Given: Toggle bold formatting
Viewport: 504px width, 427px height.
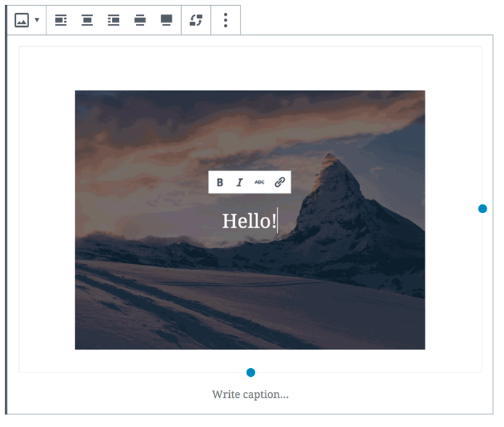Looking at the screenshot, I should pos(220,183).
